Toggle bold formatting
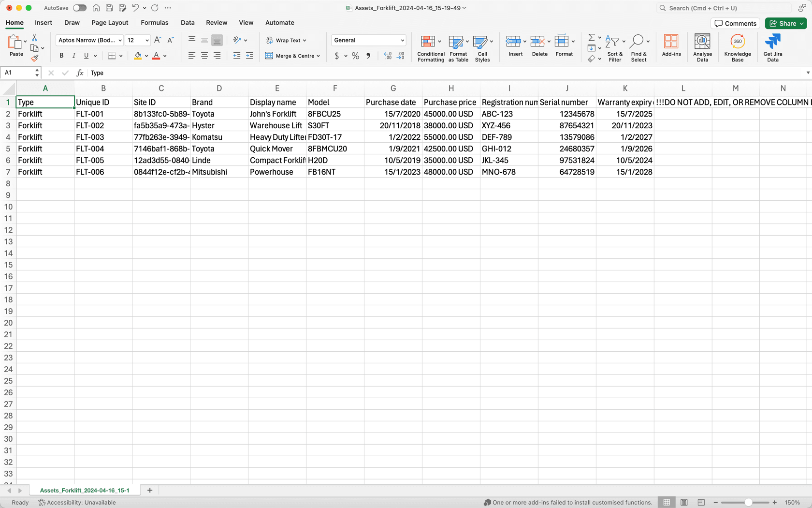The height and width of the screenshot is (508, 812). [61, 56]
